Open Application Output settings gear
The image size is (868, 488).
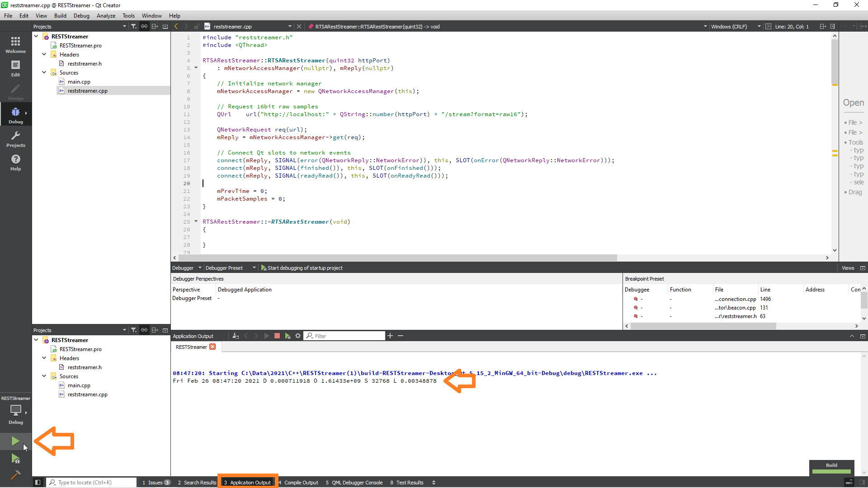click(298, 336)
